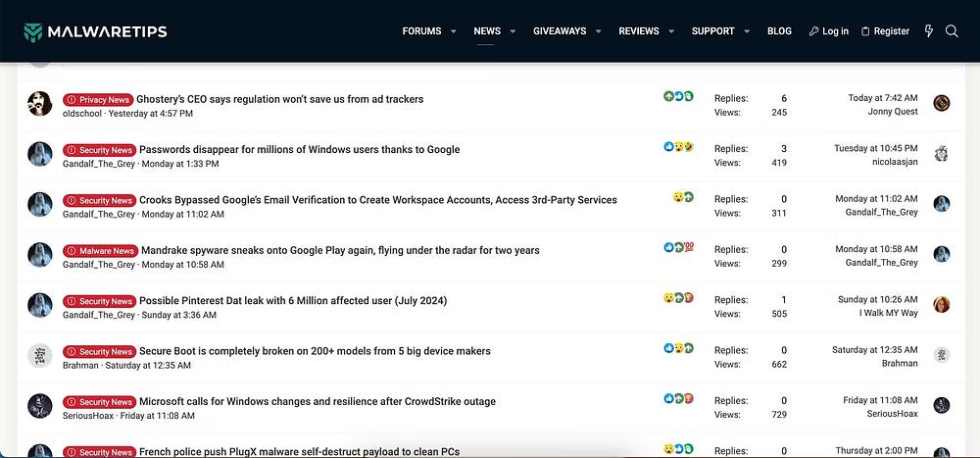Click the Log in link
980x458 pixels.
coord(829,31)
